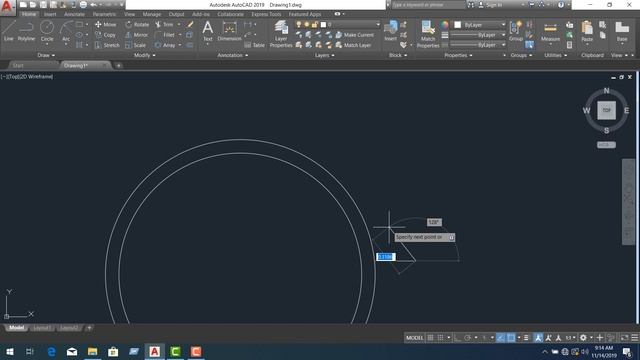
Task: Toggle MODEL space button in status bar
Action: [414, 338]
